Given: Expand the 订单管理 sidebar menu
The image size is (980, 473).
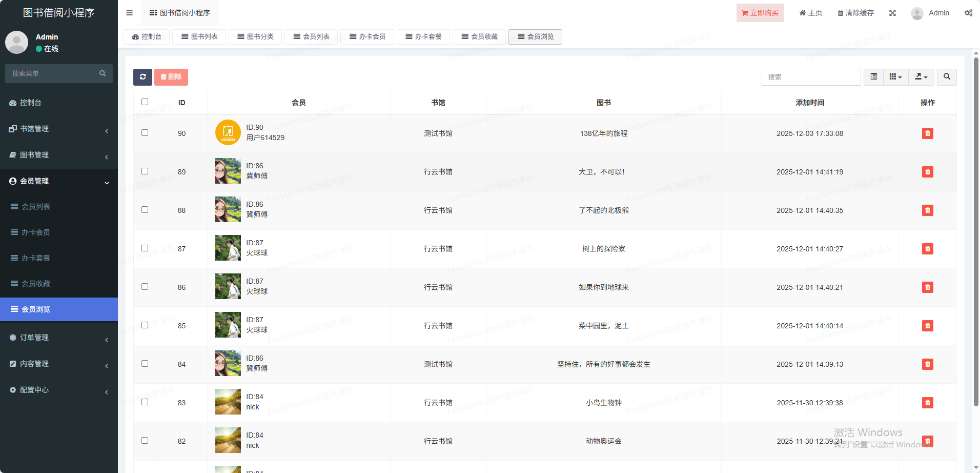Looking at the screenshot, I should click(x=59, y=338).
